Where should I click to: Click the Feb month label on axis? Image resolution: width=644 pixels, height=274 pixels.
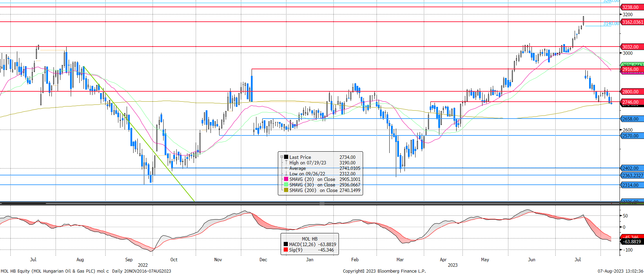[355, 260]
